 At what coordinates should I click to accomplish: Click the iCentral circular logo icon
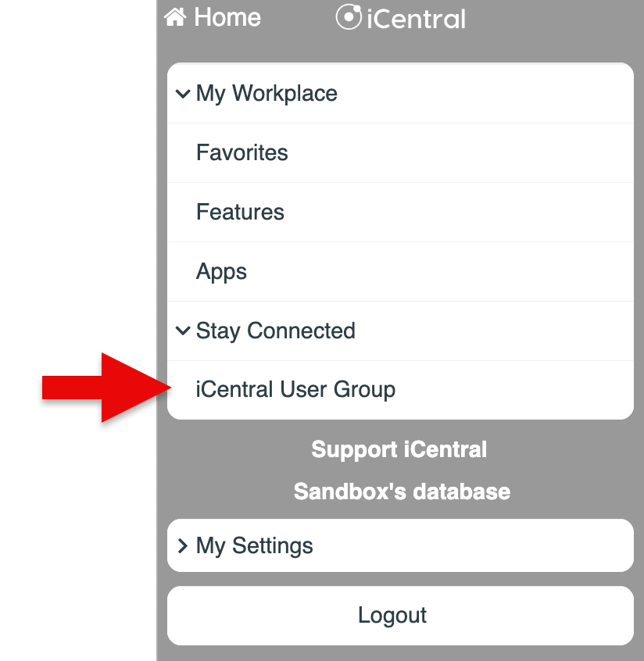click(349, 16)
